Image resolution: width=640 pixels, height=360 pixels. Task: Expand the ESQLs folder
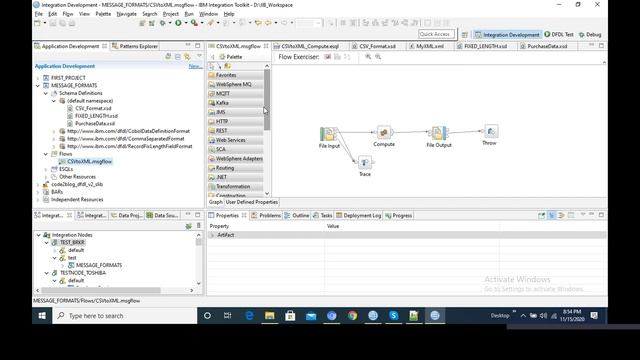click(46, 169)
